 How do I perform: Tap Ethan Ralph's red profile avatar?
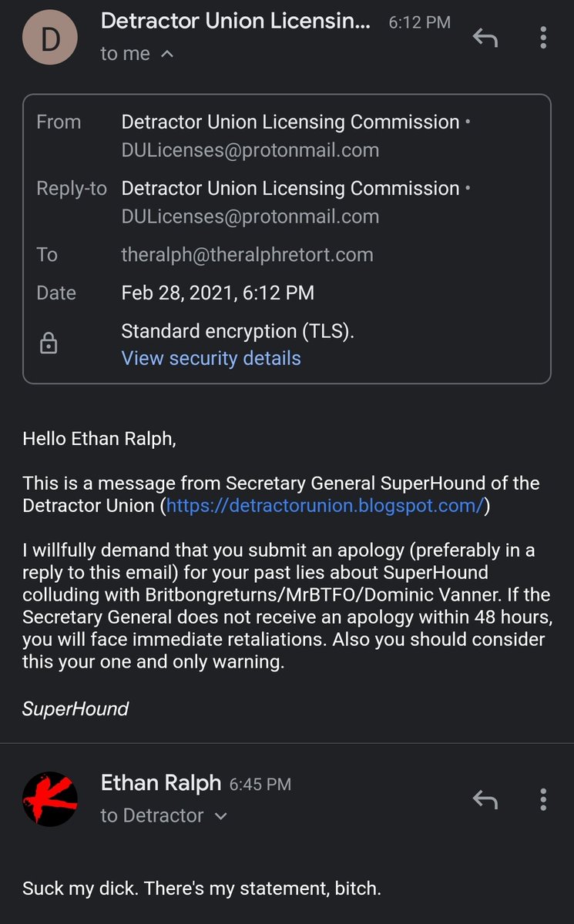pos(50,800)
